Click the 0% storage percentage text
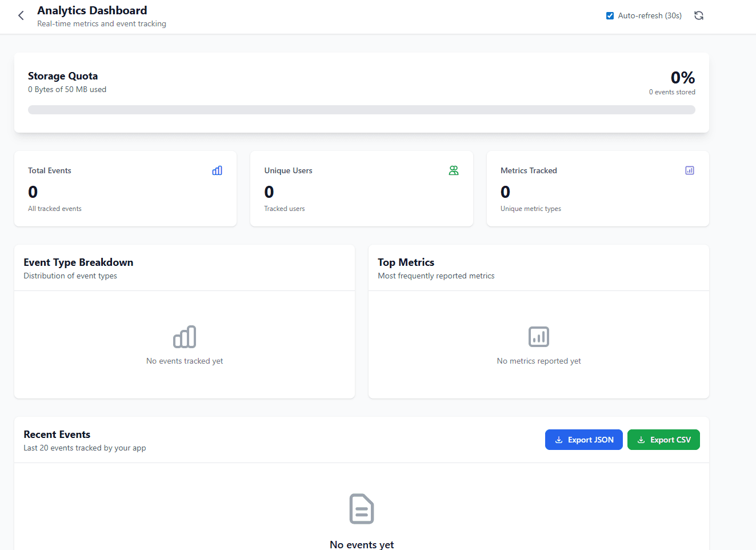Screen dimensions: 756x550 click(682, 77)
